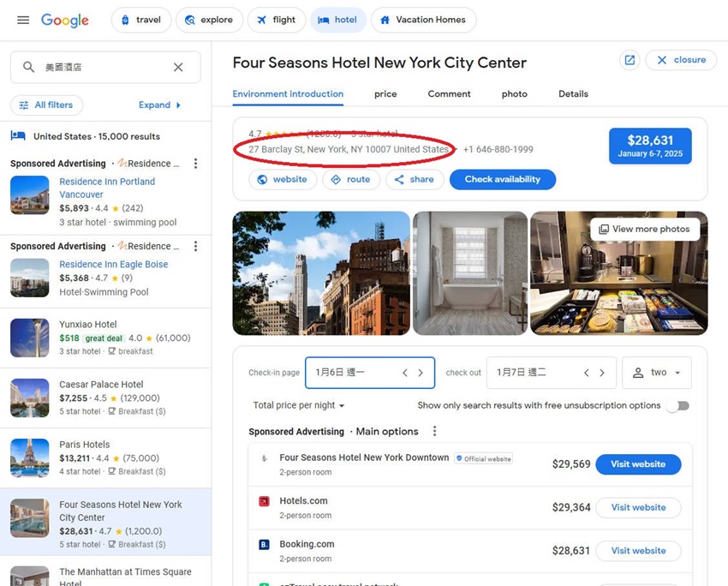Click the Hotels.com logo icon
Screen dimensions: 728x586
264,501
